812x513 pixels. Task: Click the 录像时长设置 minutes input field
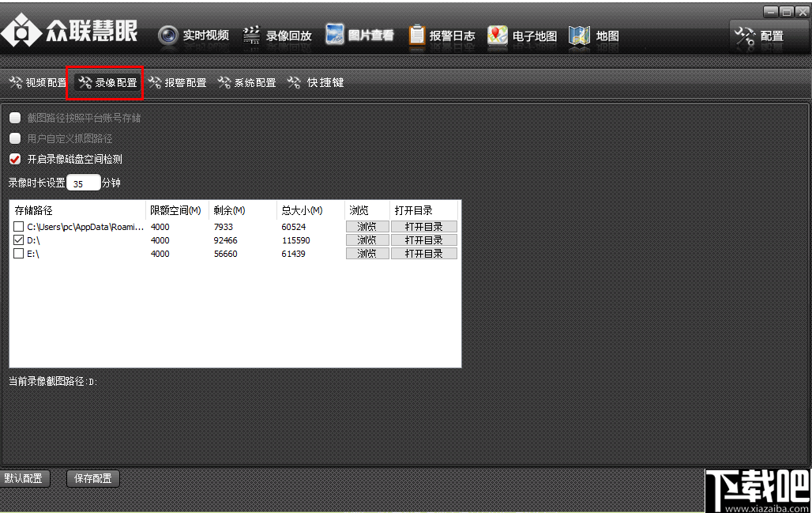84,183
